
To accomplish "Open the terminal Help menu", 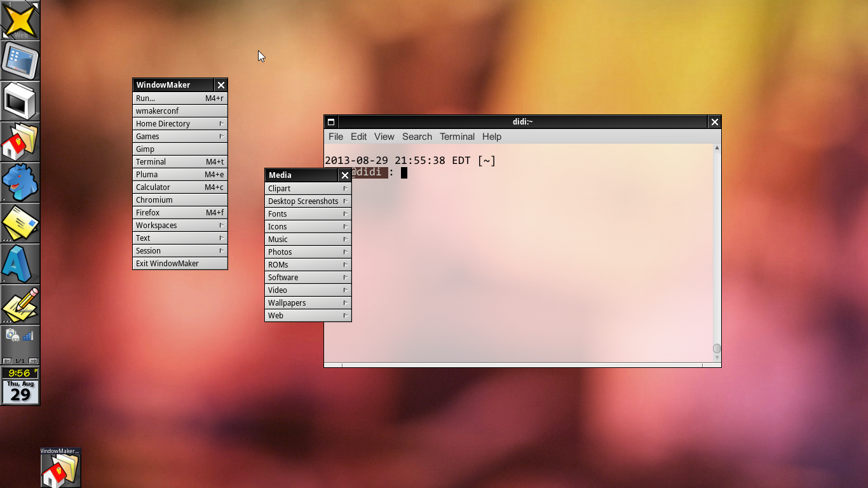I will click(x=492, y=137).
